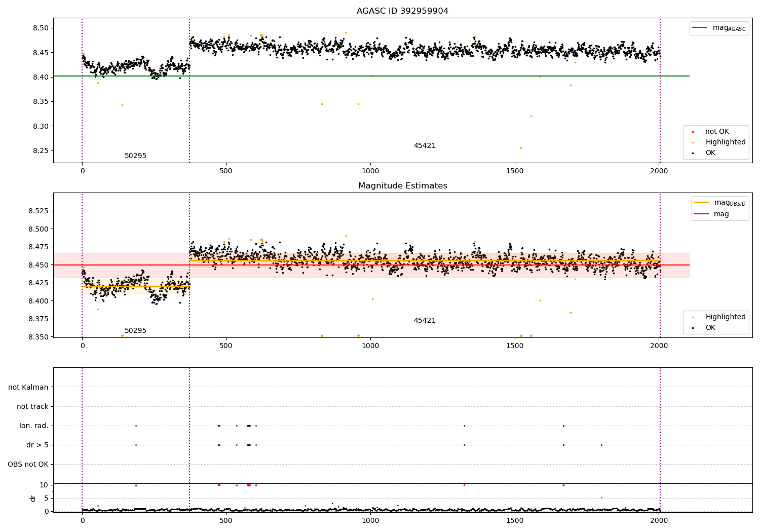Click the mag OBSID legend entry

pos(720,203)
